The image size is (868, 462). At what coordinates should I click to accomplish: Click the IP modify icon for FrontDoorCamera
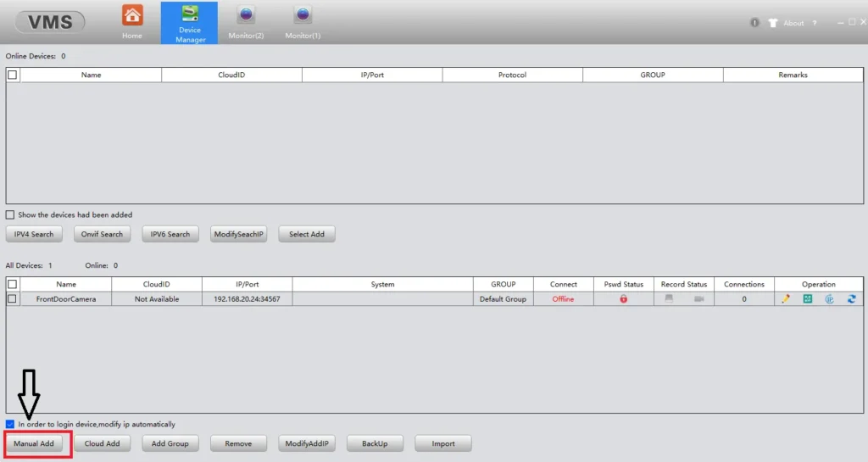pos(829,298)
